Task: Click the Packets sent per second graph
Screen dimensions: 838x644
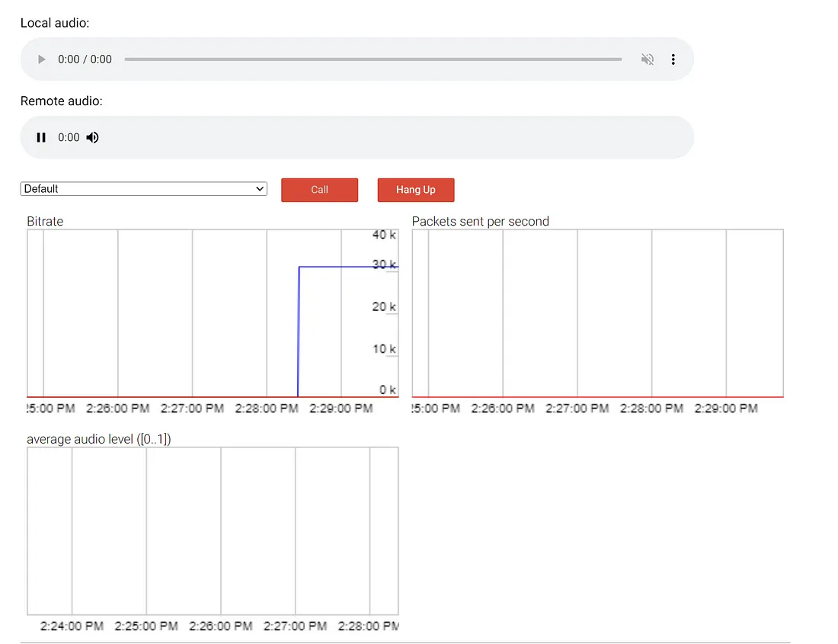Action: pos(597,312)
